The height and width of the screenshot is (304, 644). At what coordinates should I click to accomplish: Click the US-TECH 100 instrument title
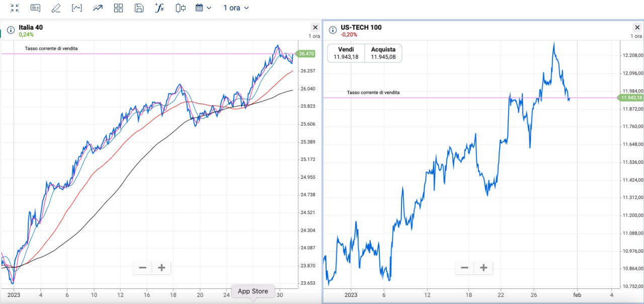pos(361,27)
